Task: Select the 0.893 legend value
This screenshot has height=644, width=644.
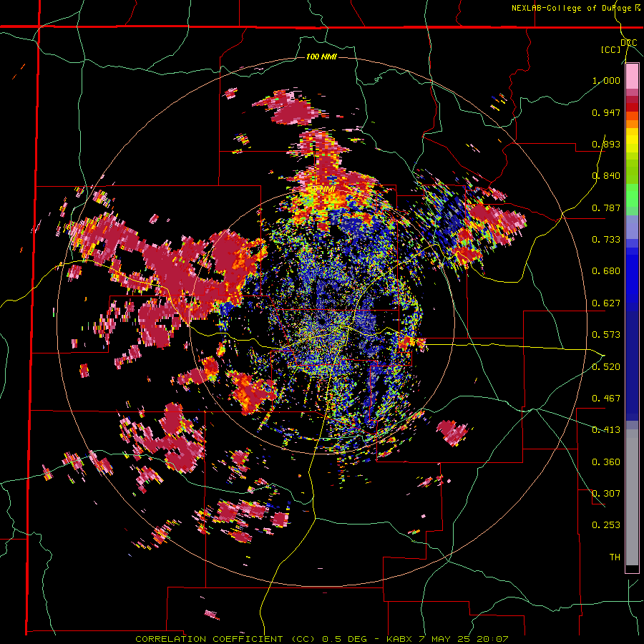Action: coord(606,144)
